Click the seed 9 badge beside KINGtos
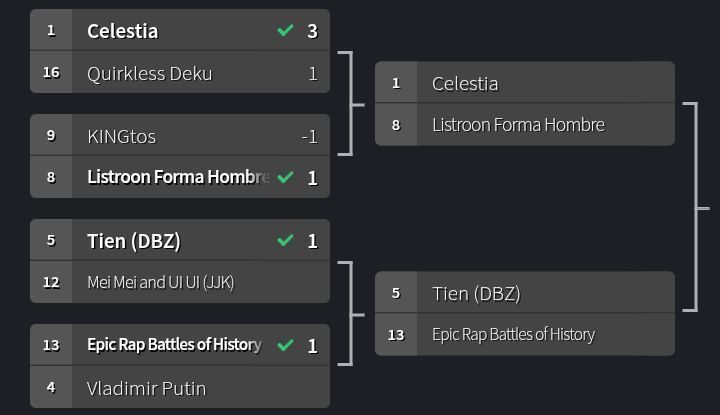 click(51, 136)
